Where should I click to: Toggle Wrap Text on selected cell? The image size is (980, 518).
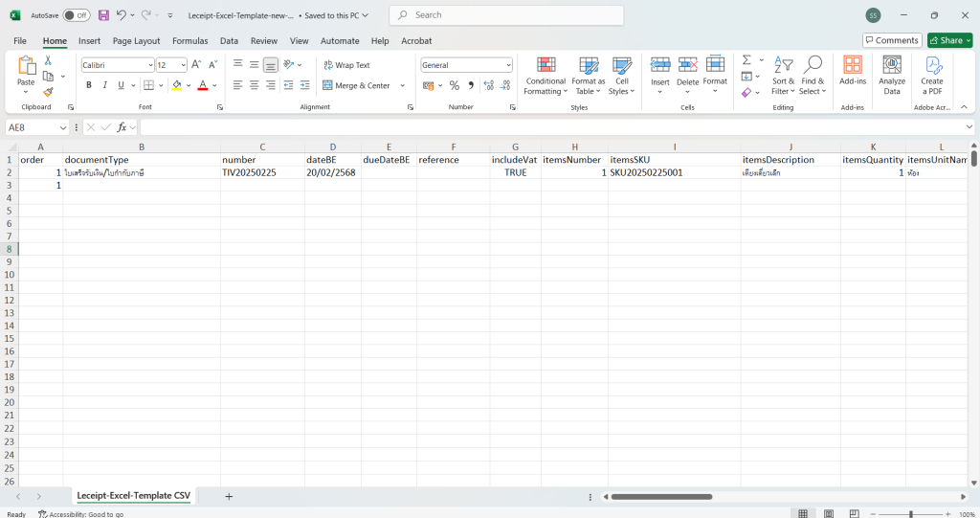346,65
